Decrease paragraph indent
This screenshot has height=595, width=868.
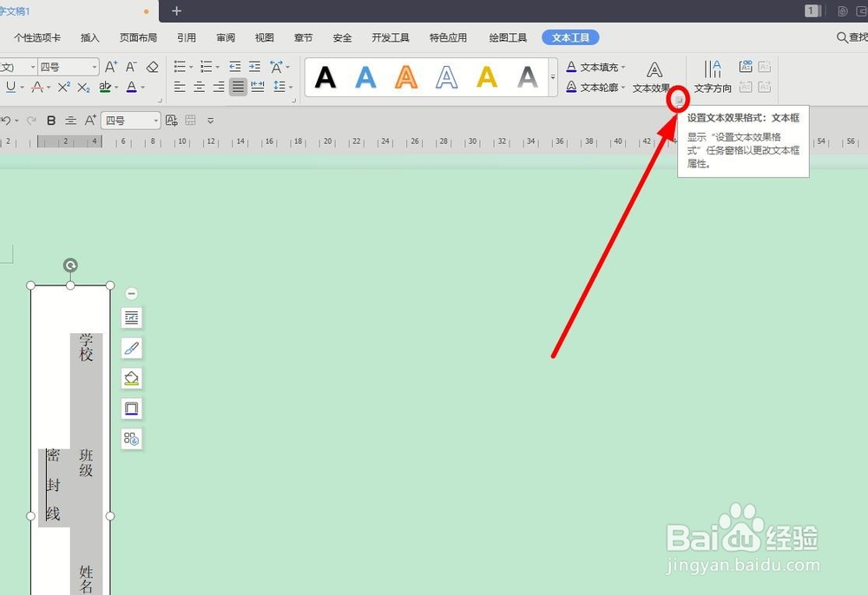234,67
